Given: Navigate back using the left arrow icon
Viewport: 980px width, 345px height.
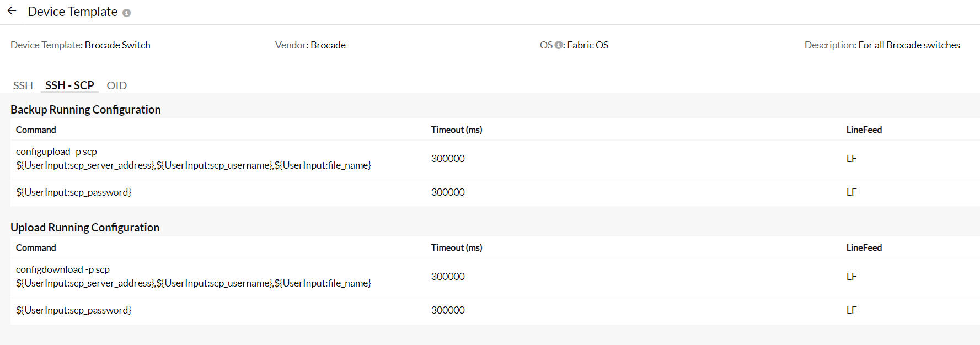Looking at the screenshot, I should pyautogui.click(x=12, y=10).
